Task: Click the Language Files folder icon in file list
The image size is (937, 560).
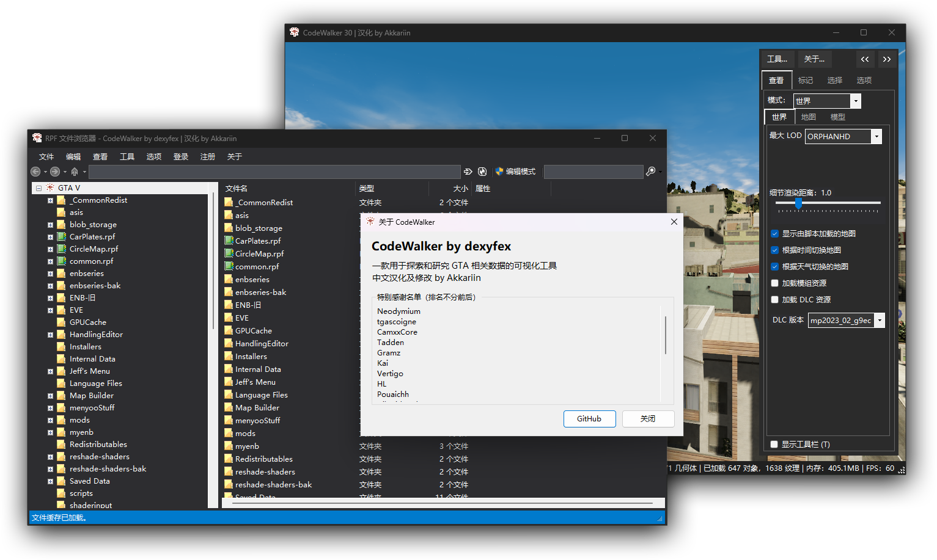Action: (x=229, y=395)
